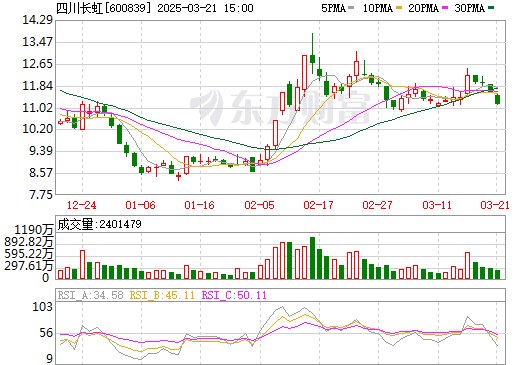Click the 成交量:2401479 volume label
This screenshot has width=520, height=365.
(99, 224)
